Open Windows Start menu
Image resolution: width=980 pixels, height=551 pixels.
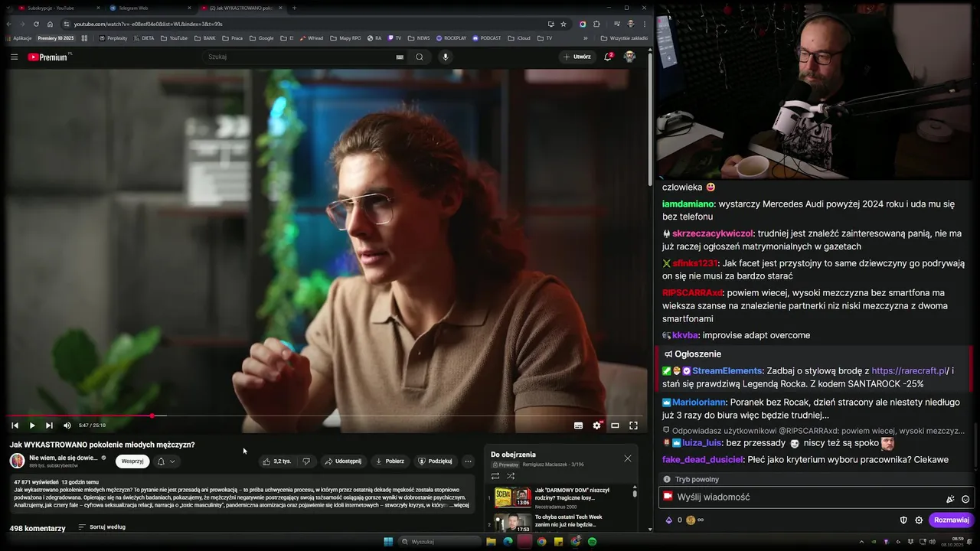(x=388, y=542)
